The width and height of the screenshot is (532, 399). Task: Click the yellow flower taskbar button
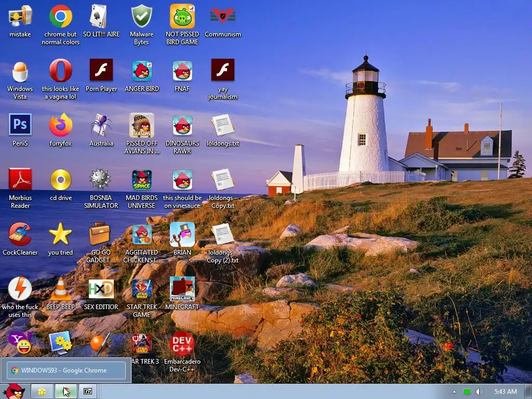coord(42,392)
